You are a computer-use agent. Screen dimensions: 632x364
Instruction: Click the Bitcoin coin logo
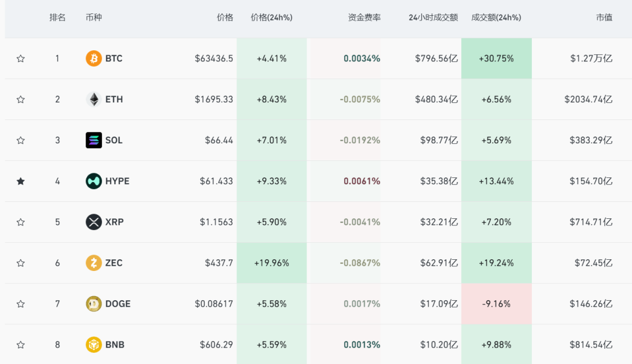point(94,59)
